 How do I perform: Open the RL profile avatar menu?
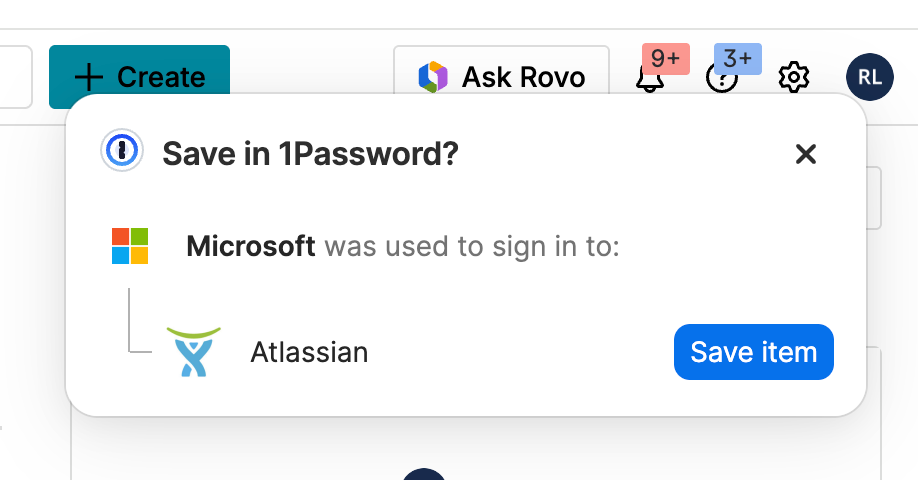tap(869, 77)
